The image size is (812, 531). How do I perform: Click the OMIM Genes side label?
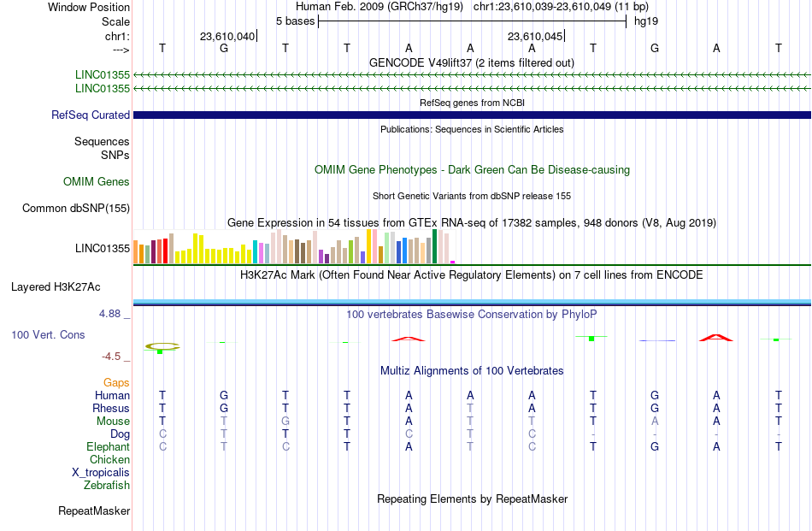96,182
